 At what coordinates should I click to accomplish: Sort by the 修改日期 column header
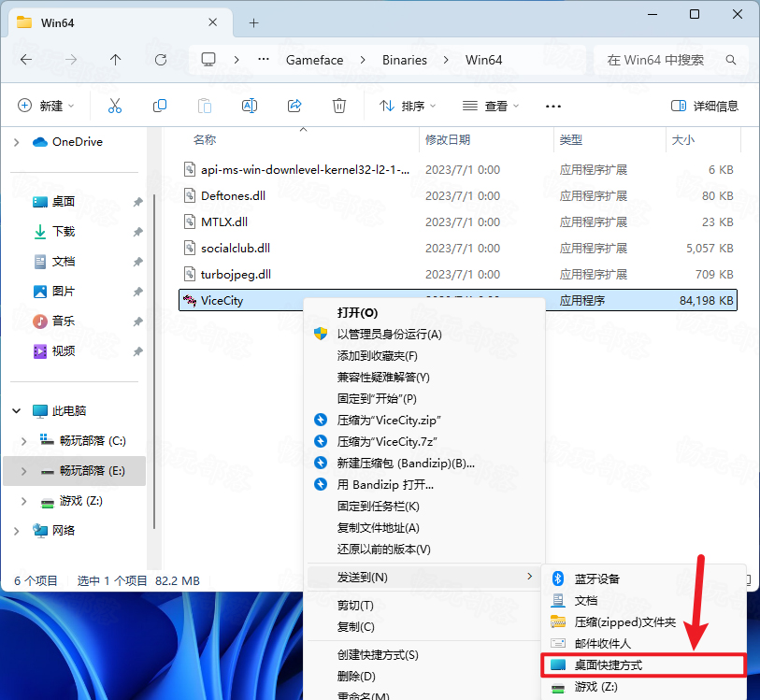pos(448,140)
